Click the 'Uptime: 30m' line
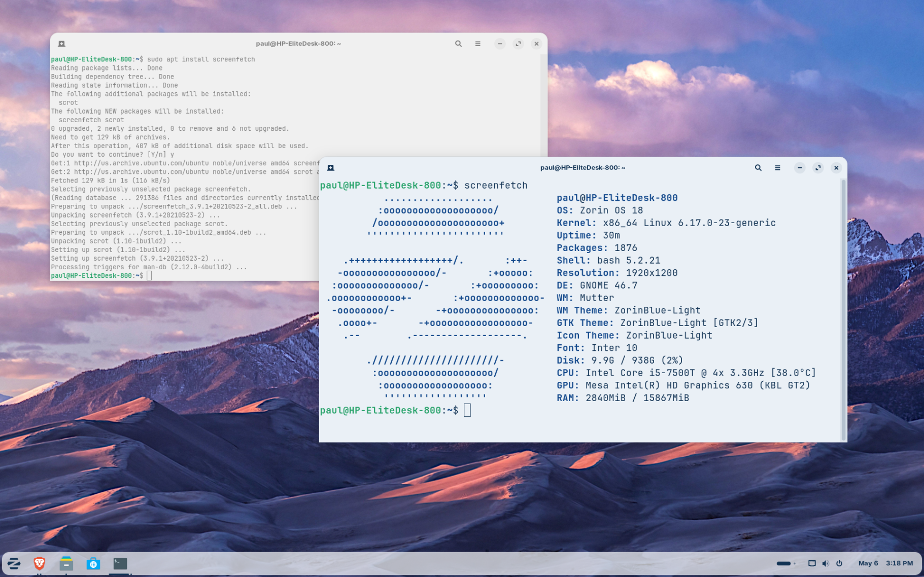This screenshot has width=924, height=577. coord(588,235)
